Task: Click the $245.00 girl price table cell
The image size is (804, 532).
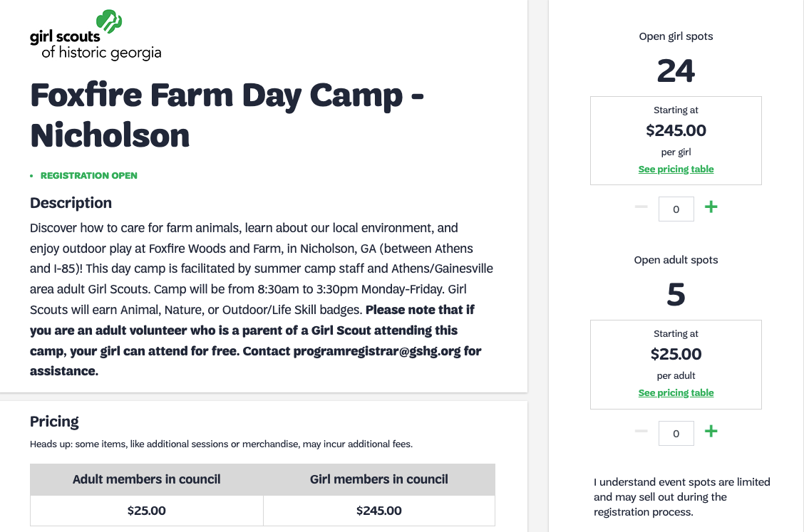Action: (379, 511)
